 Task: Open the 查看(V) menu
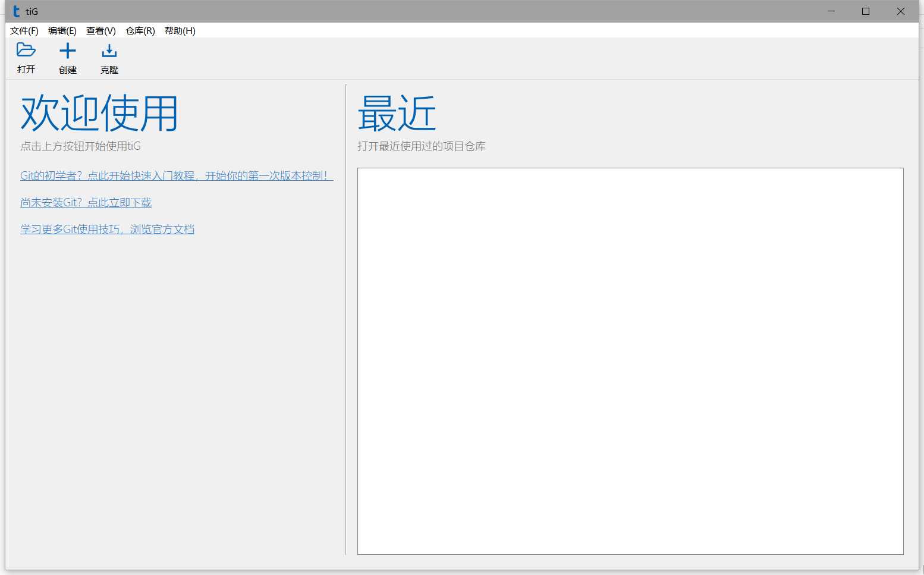coord(101,31)
